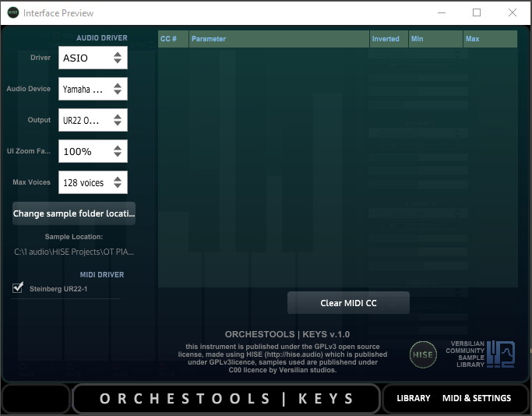
Task: Click the MIDI DRIVER section heading
Action: pyautogui.click(x=102, y=274)
